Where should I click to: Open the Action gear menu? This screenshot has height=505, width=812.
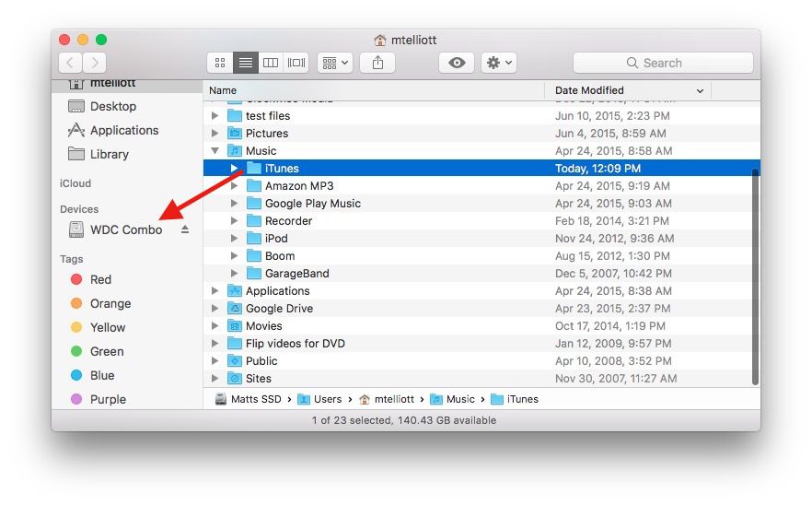click(x=499, y=63)
